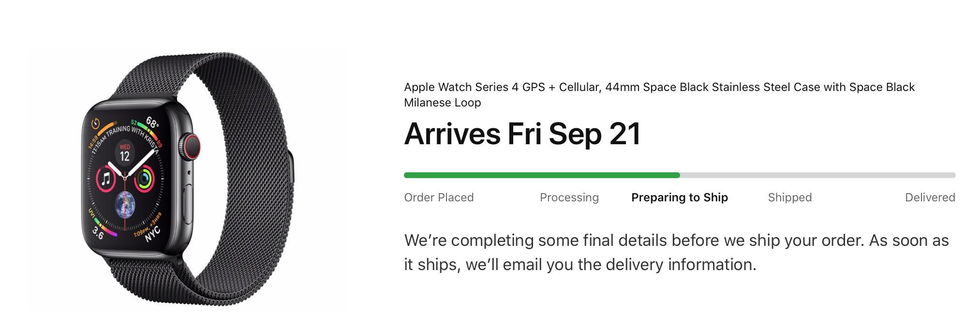Click the timer icon on watch face
Viewport: 980px width, 333px height.
pyautogui.click(x=95, y=123)
